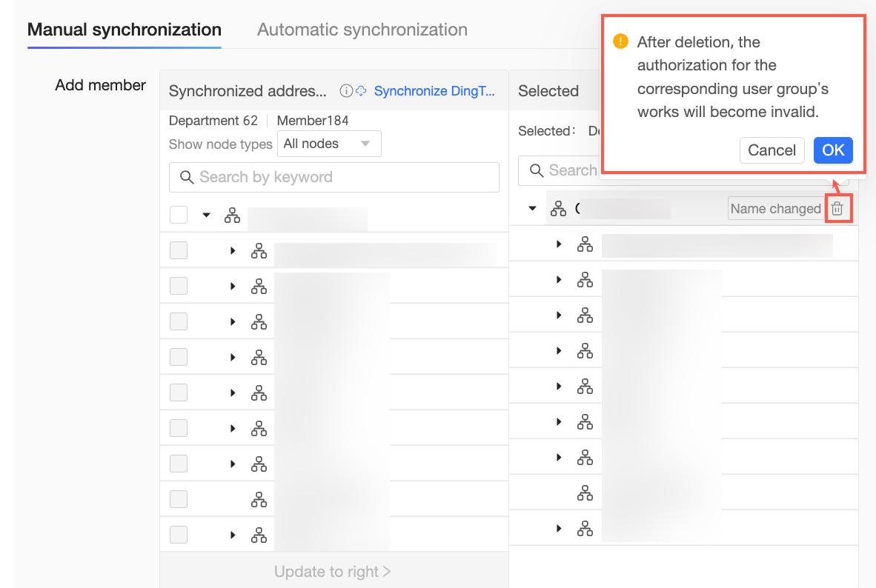Open the All nodes dropdown
This screenshot has height=588, width=876.
coord(329,144)
